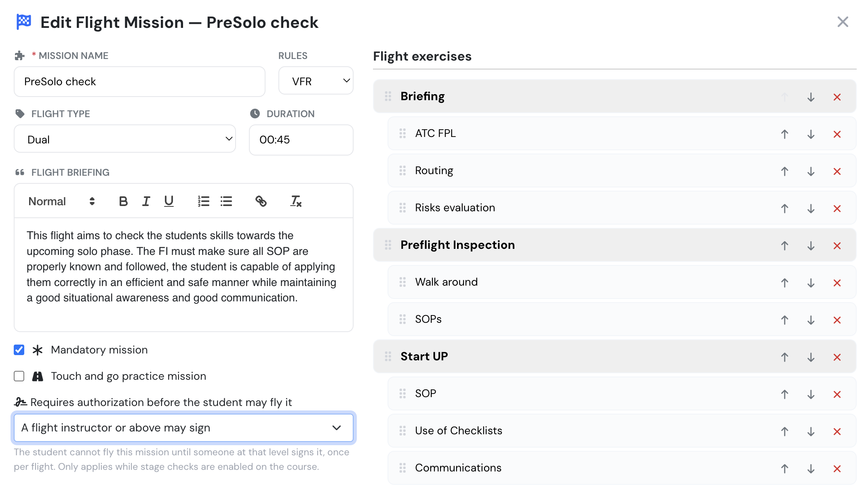Viewport: 868px width, 488px height.
Task: Open the Normal text style selector
Action: click(61, 201)
